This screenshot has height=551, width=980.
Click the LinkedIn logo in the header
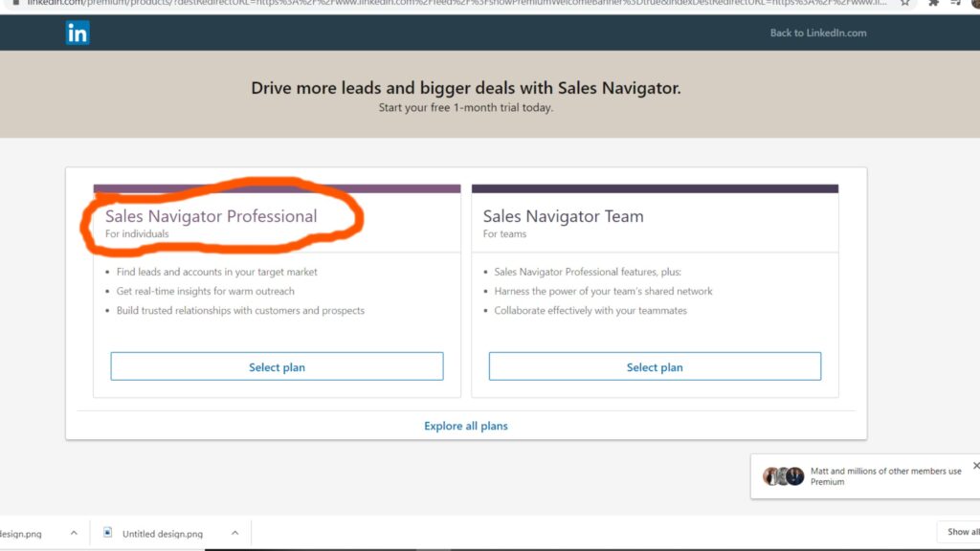pyautogui.click(x=78, y=33)
